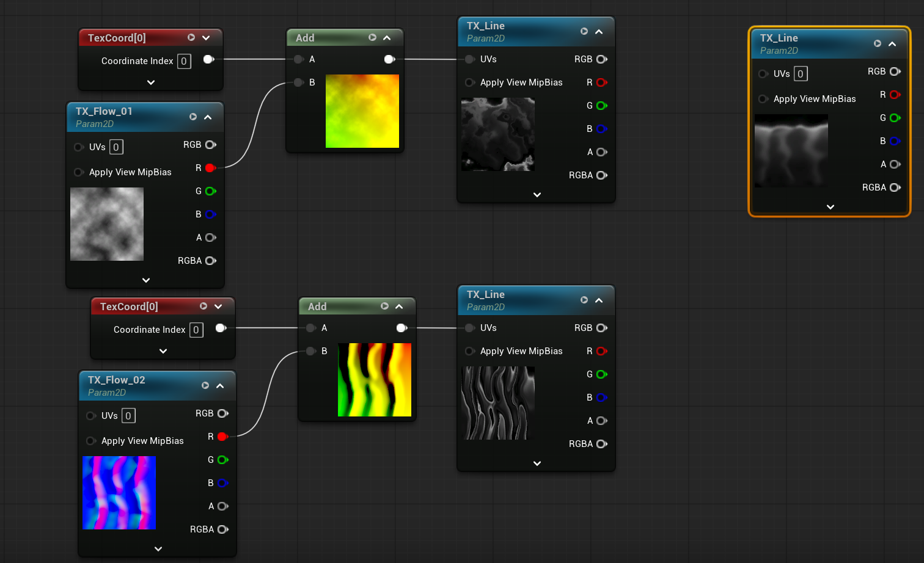This screenshot has height=563, width=924.
Task: Collapse preview of TX_Flow_02 node header
Action: tap(220, 386)
